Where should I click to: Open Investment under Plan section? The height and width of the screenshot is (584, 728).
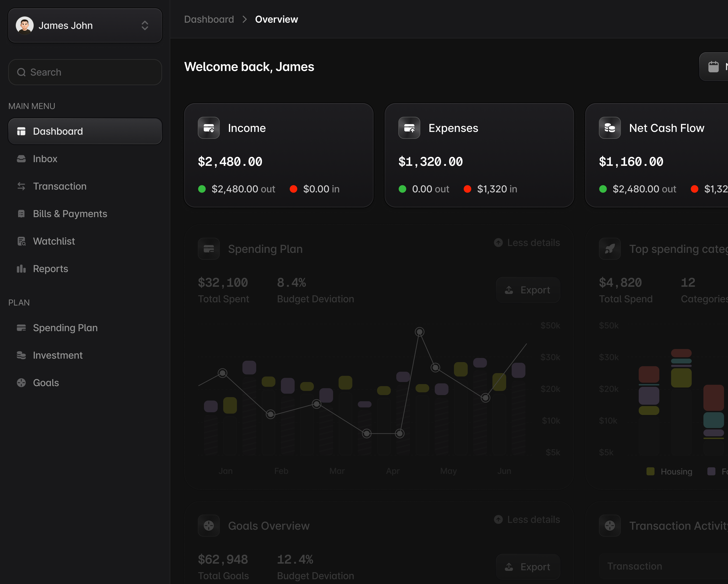pos(57,355)
